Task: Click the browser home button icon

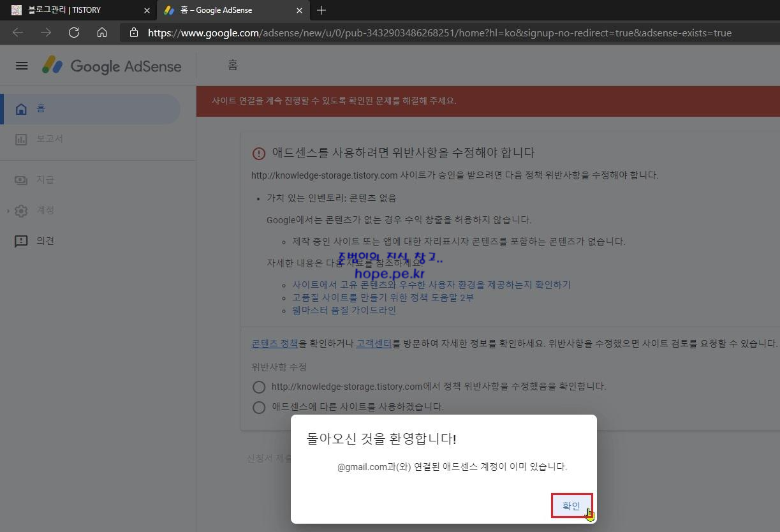Action: (102, 33)
